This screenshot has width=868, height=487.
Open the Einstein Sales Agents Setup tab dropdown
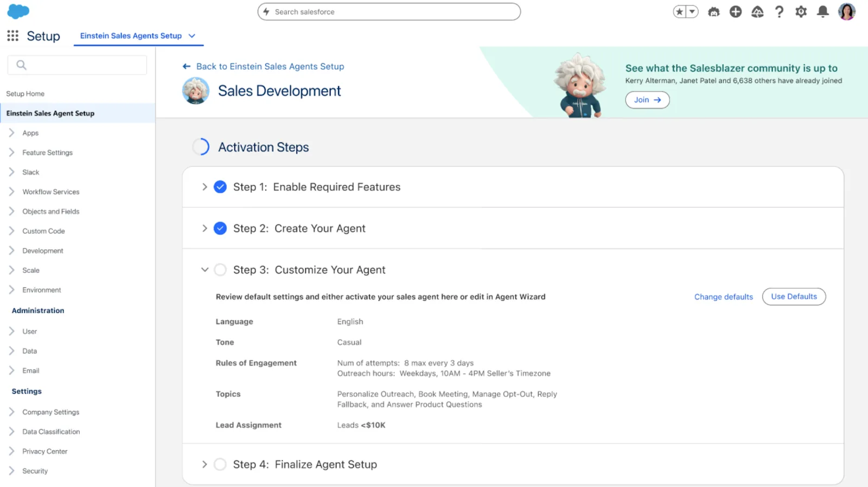pyautogui.click(x=192, y=36)
